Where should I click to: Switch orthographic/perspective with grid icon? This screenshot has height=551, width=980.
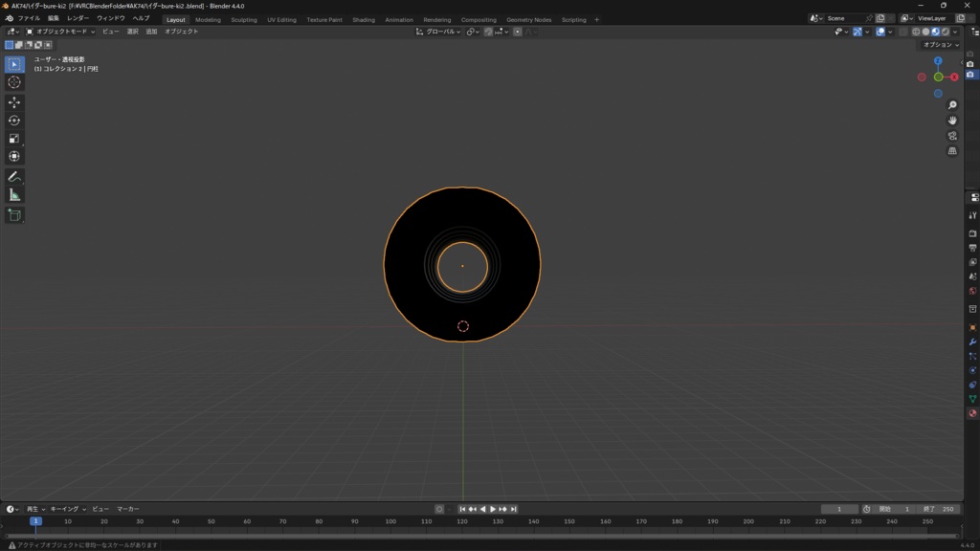pos(952,151)
